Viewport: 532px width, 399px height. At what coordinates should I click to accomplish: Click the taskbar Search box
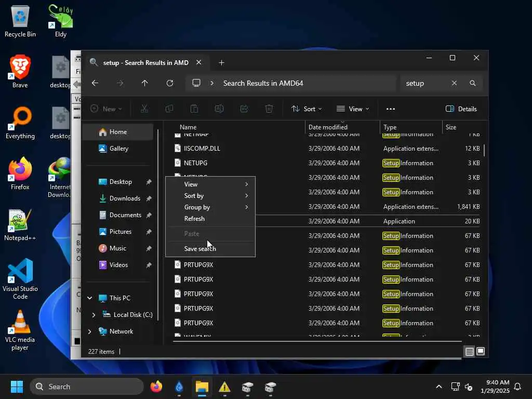87,387
